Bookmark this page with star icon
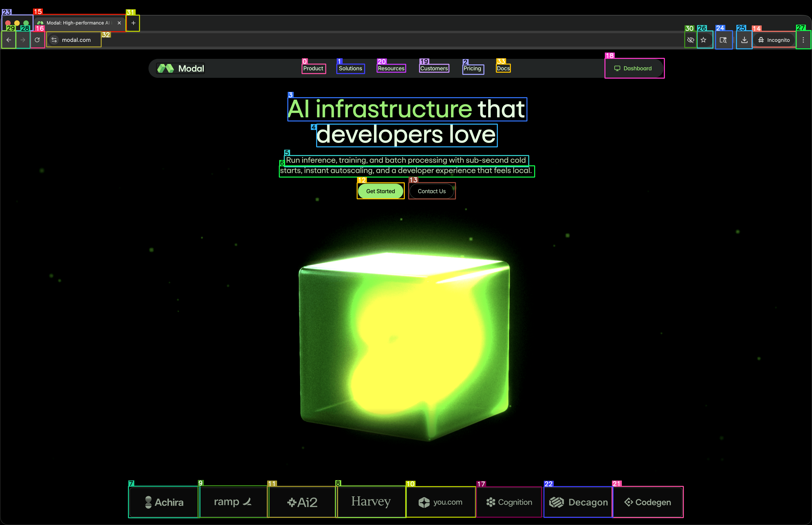Viewport: 812px width, 525px height. 703,40
